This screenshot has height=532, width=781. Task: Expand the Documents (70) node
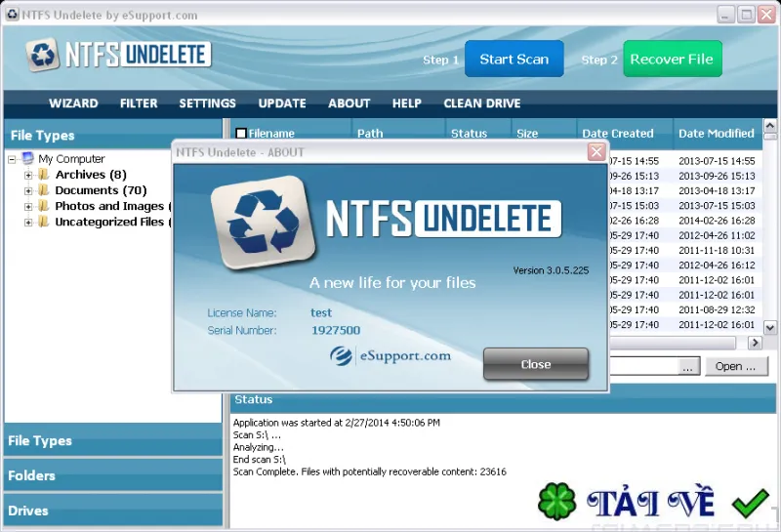28,190
